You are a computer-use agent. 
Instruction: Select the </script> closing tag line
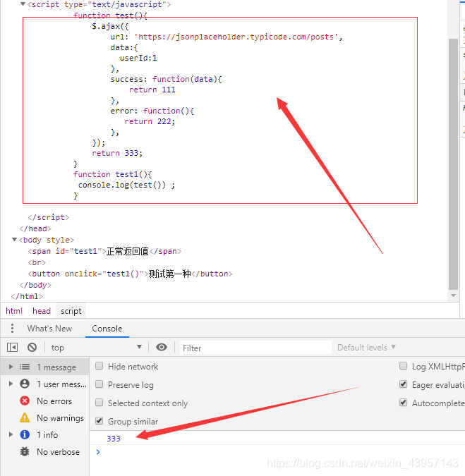point(49,217)
